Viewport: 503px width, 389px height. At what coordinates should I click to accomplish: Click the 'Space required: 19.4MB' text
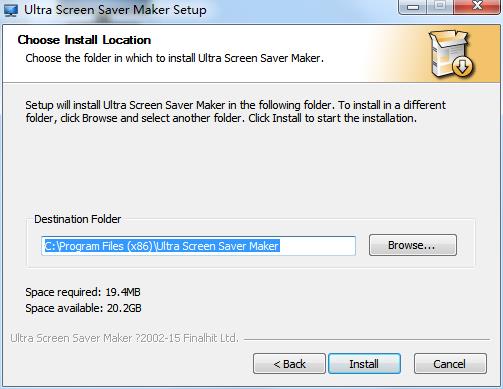pos(83,292)
